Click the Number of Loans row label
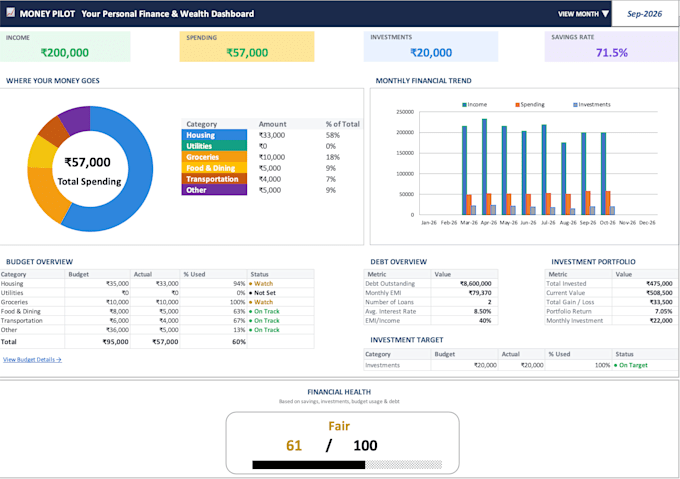The height and width of the screenshot is (479, 680). coord(389,302)
